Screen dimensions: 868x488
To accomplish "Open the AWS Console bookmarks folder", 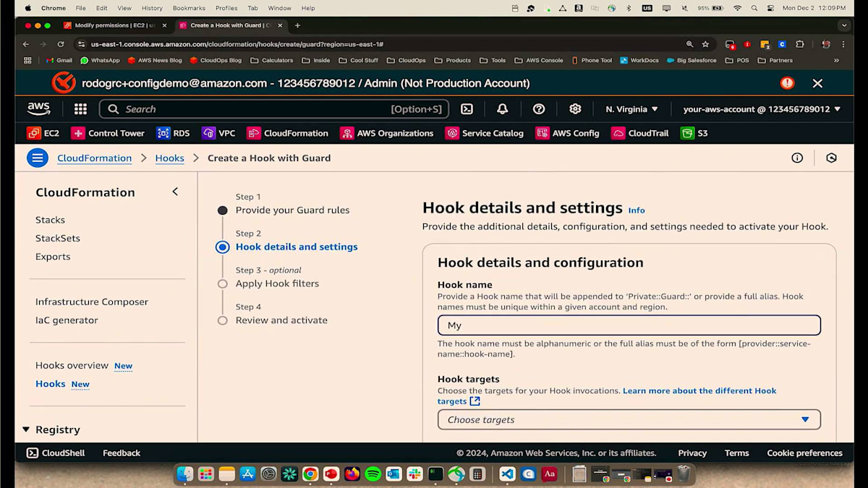I will 539,61.
